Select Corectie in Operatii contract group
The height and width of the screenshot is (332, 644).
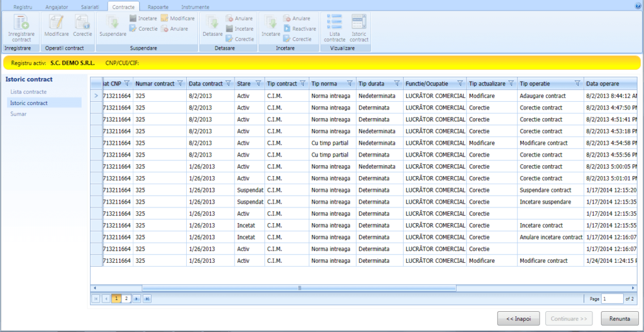click(82, 26)
